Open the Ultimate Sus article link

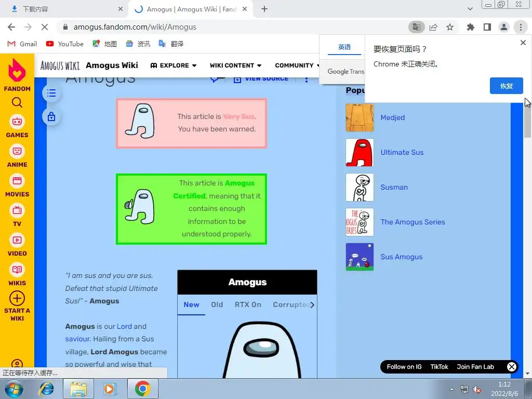(402, 153)
